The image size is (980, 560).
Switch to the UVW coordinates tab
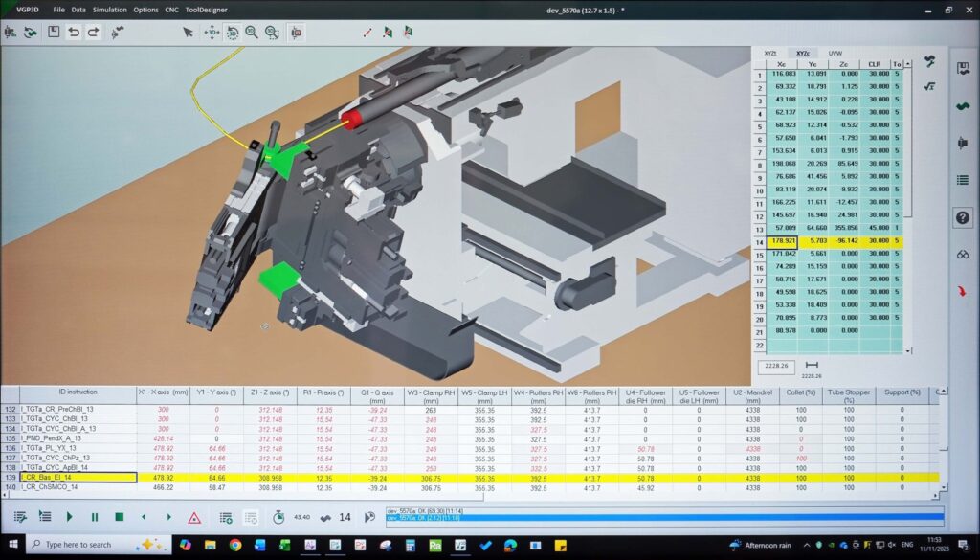pyautogui.click(x=835, y=53)
